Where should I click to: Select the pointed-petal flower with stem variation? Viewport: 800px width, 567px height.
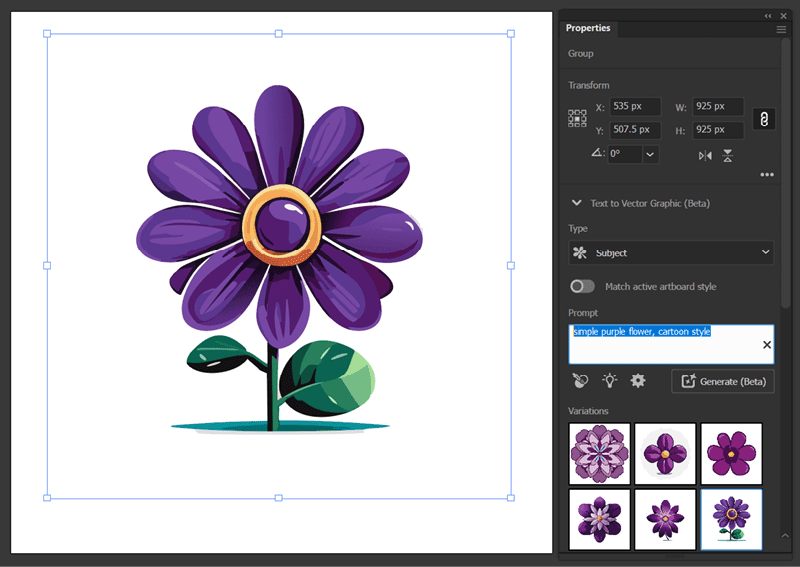point(665,520)
